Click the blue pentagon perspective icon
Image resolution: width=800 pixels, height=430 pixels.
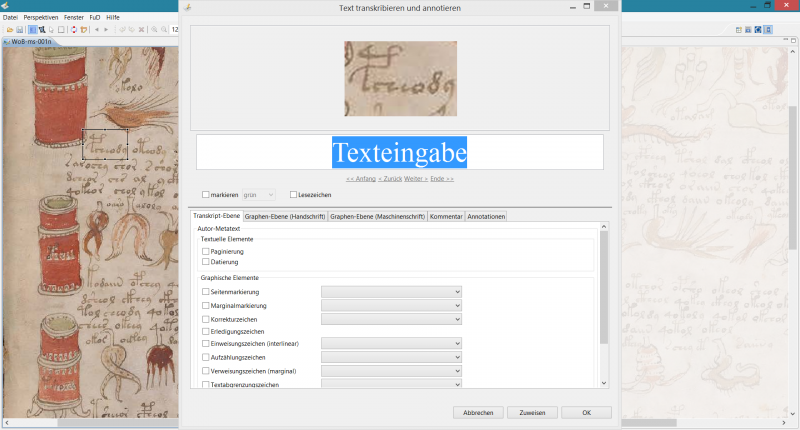click(x=758, y=30)
